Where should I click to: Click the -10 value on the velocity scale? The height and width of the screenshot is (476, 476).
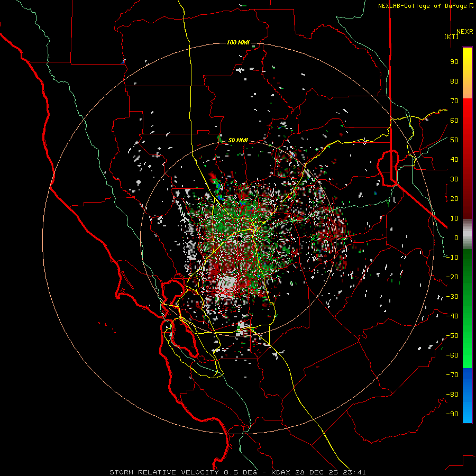pos(452,258)
